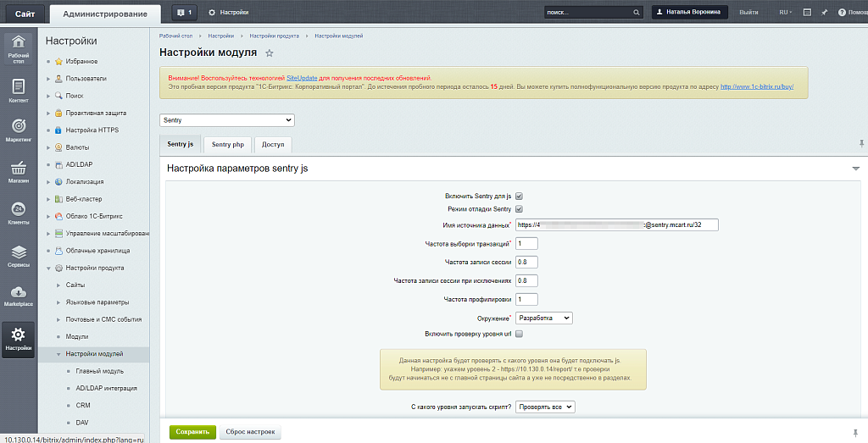Disable the Режим отладки Sentry checkbox
Screen dimensions: 868x443
point(519,209)
